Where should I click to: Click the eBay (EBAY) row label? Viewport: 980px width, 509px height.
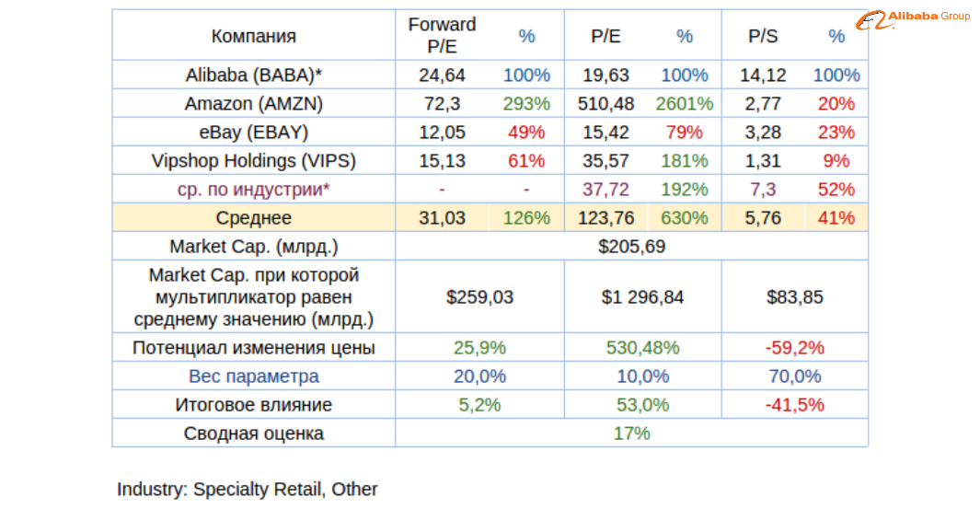[x=253, y=133]
